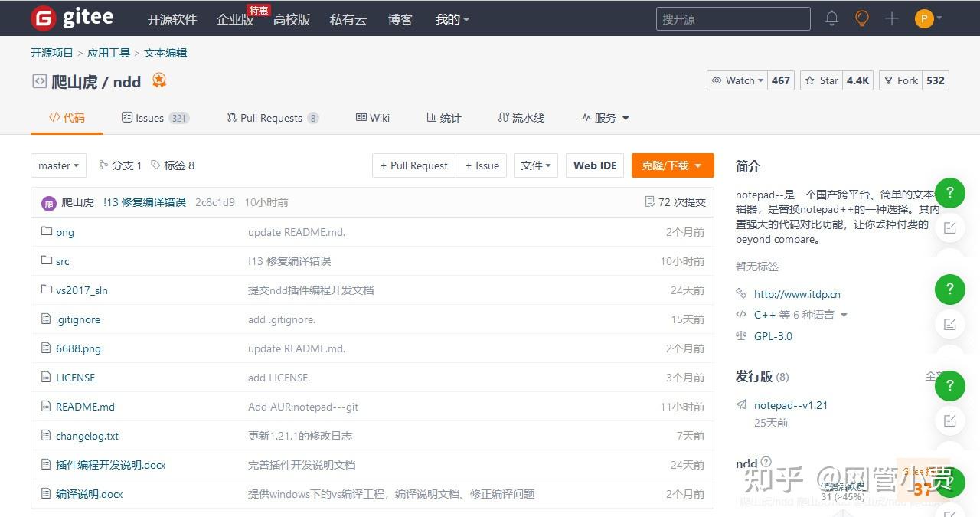
Task: Open the http://www.itdp.cn link
Action: (797, 294)
